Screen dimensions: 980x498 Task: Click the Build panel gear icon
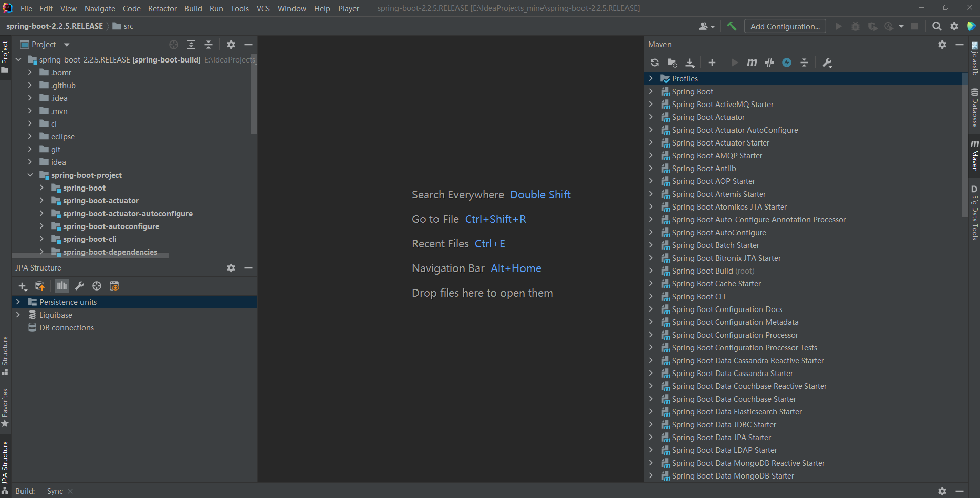point(942,491)
